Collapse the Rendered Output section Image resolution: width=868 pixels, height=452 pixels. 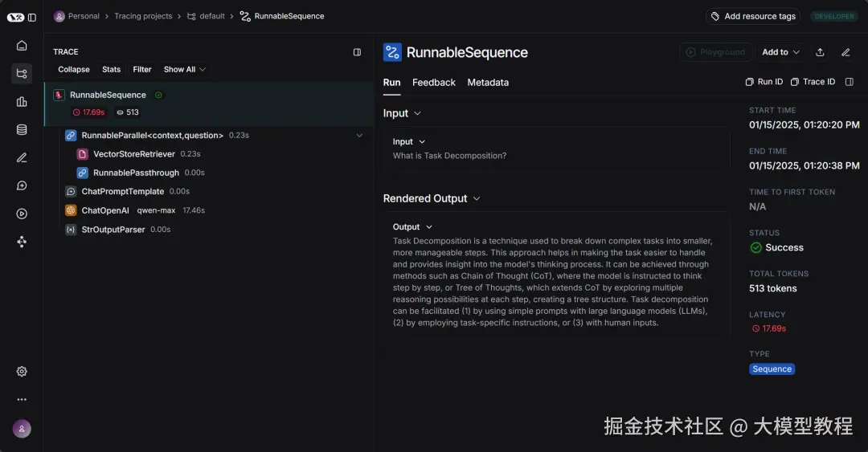[x=432, y=198]
